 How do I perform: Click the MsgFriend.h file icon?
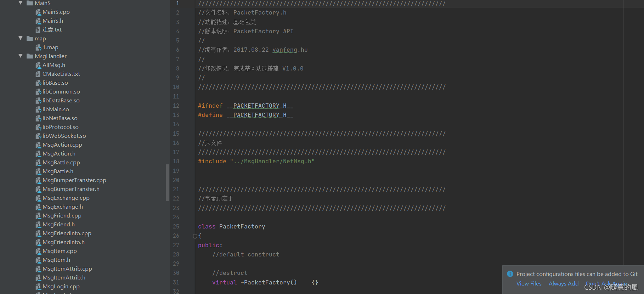click(x=38, y=225)
